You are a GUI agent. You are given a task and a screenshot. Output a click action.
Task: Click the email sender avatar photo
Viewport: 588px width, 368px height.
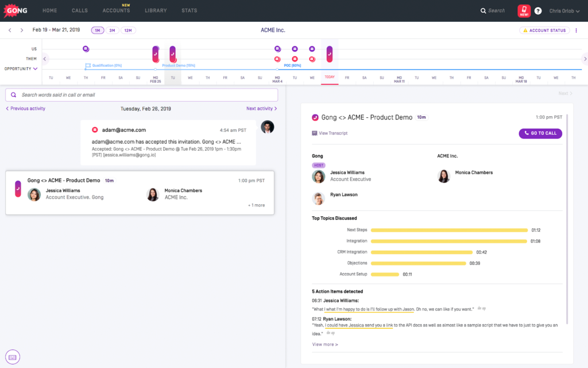(x=268, y=127)
